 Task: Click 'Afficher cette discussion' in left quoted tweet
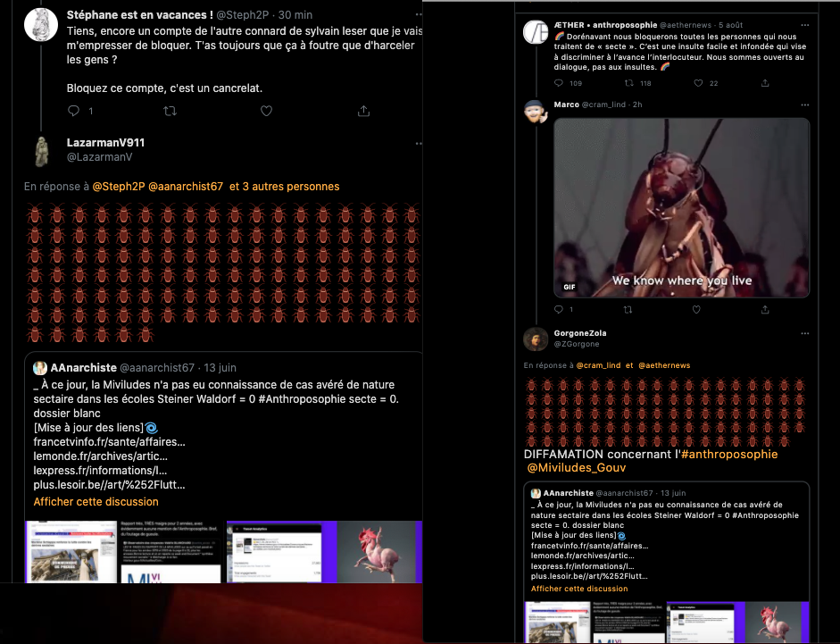(x=96, y=502)
